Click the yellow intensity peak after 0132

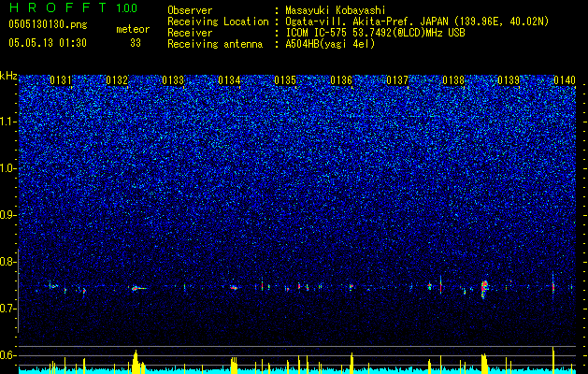coord(136,362)
